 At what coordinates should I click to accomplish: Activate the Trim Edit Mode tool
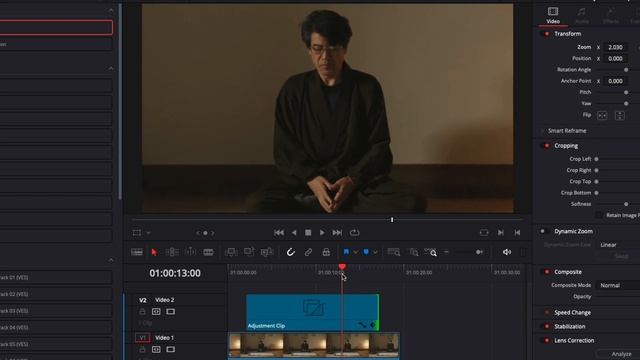pos(172,252)
